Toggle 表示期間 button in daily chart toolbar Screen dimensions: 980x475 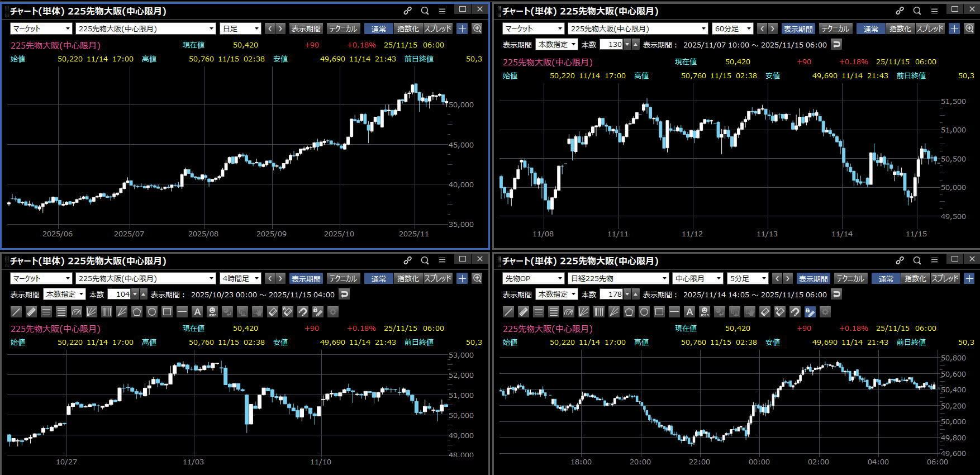click(x=306, y=28)
